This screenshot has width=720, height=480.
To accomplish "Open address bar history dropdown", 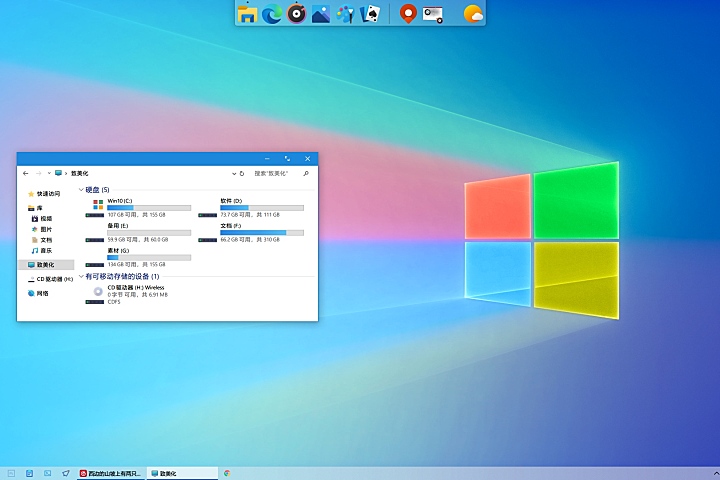I will 234,174.
